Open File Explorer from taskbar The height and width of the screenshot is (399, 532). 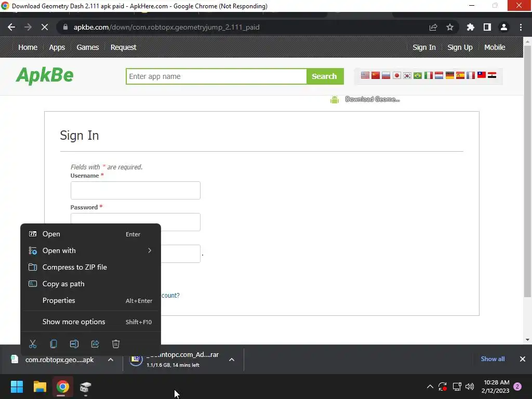point(39,387)
